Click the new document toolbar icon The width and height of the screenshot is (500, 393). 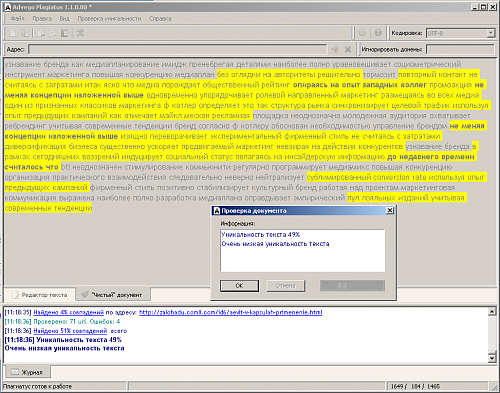[12, 33]
